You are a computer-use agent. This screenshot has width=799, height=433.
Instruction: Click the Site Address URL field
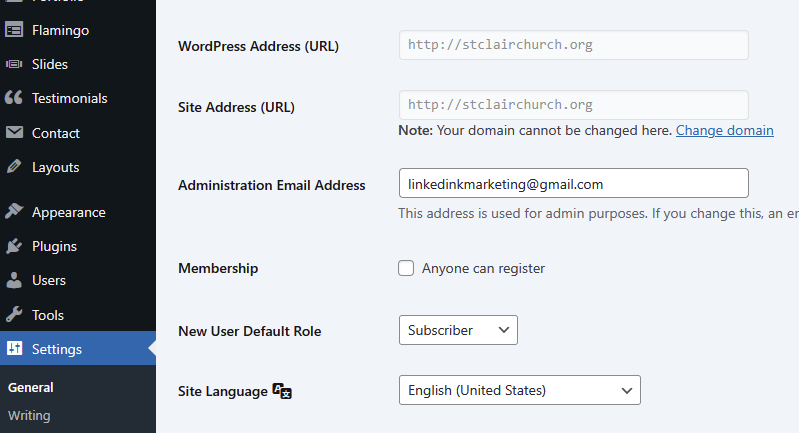click(573, 105)
